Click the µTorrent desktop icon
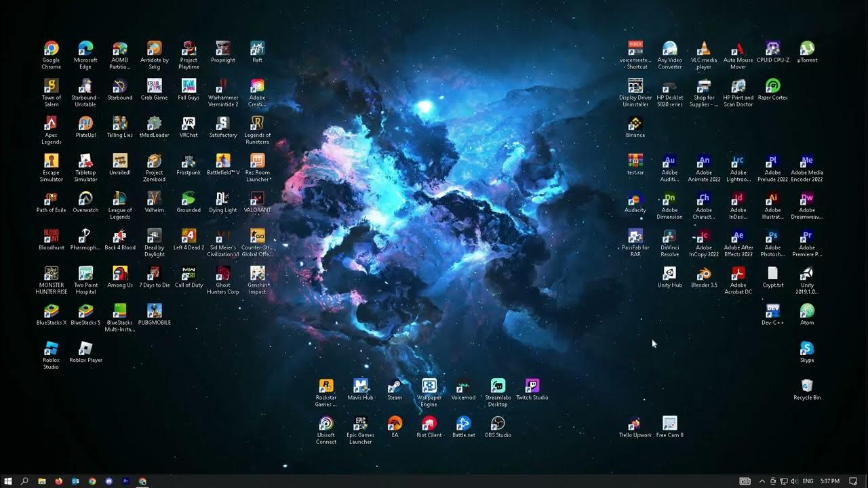This screenshot has width=868, height=488. (807, 52)
